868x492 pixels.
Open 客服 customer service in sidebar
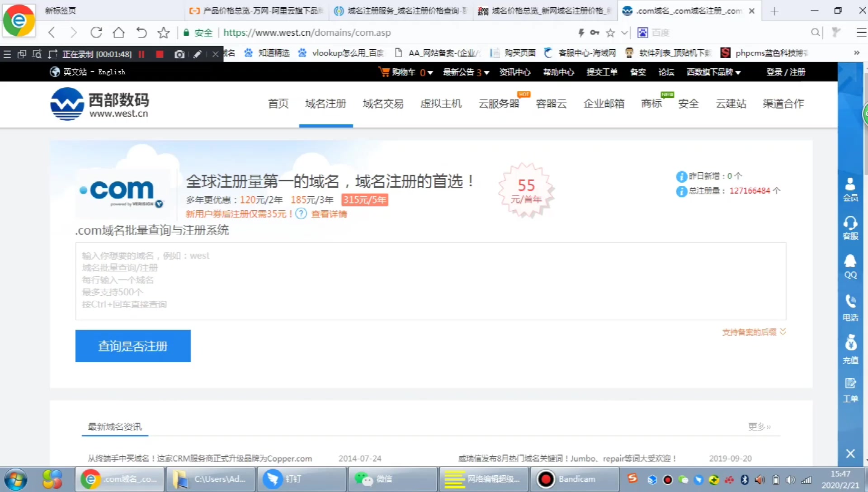coord(850,228)
